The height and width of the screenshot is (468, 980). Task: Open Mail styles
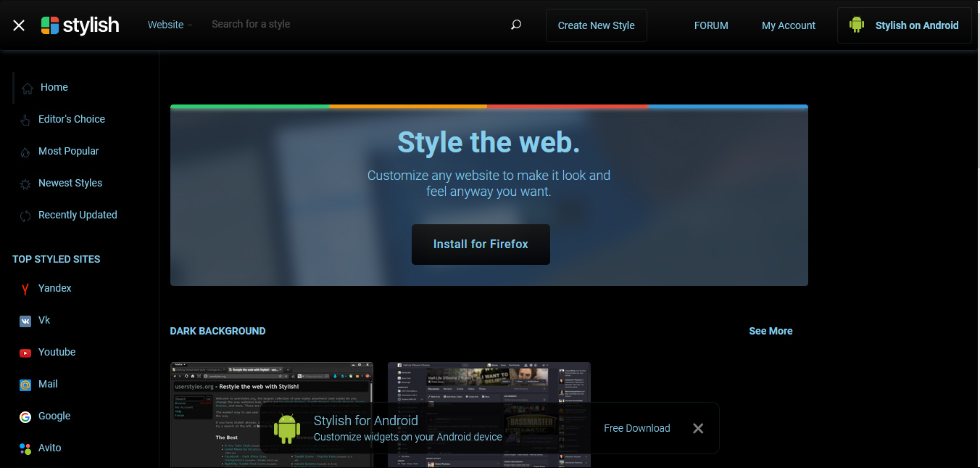48,384
